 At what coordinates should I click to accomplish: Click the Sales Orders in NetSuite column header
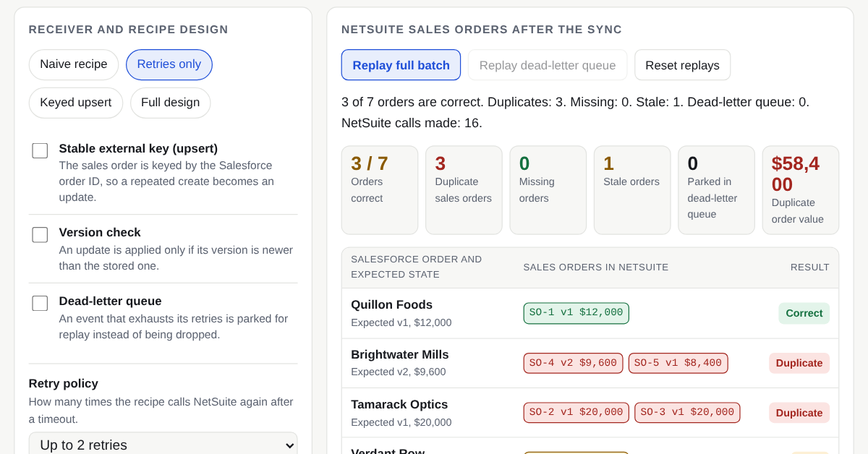tap(596, 267)
